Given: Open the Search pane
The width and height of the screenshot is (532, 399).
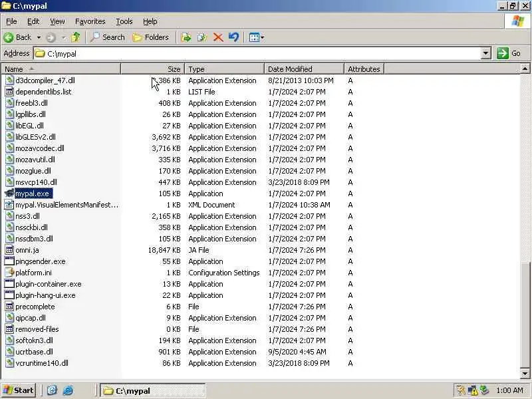Looking at the screenshot, I should 108,37.
